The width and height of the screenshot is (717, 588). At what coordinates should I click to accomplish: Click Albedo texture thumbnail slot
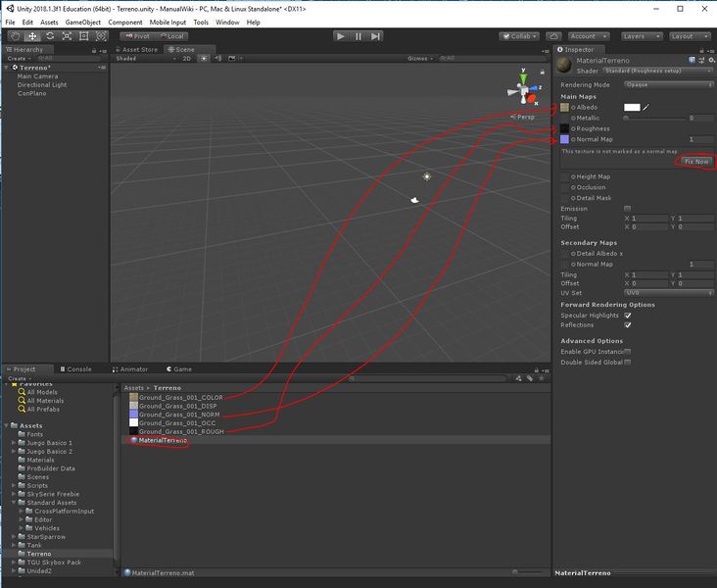565,107
